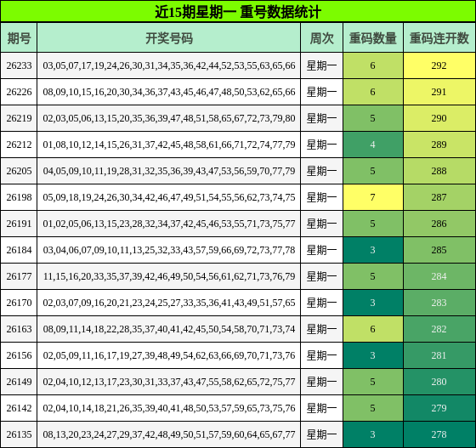Click the consecutive count 285
This screenshot has width=476, height=448.
click(439, 250)
